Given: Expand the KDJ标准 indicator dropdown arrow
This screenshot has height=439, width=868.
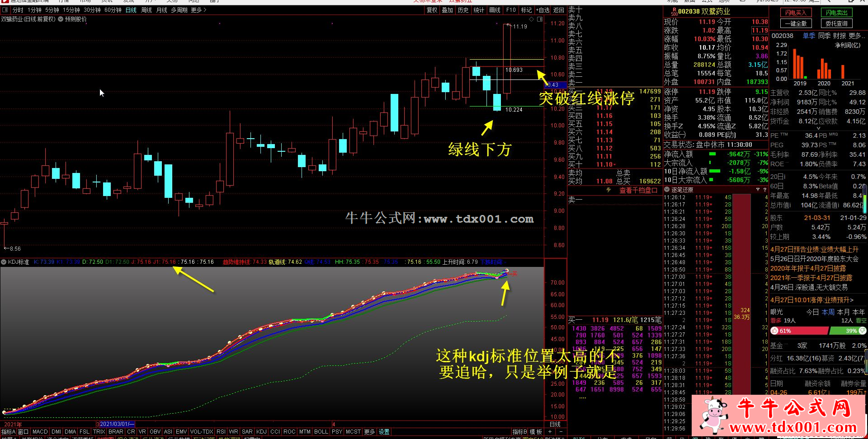Looking at the screenshot, I should pyautogui.click(x=4, y=262).
